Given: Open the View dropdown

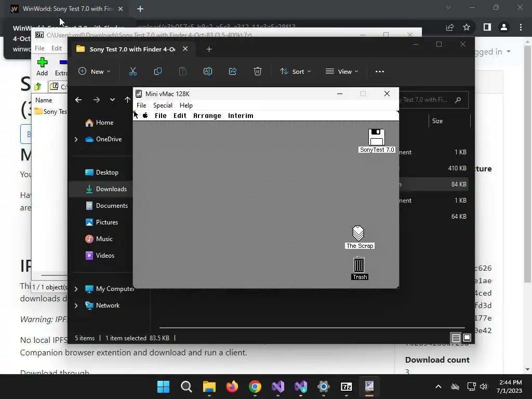Looking at the screenshot, I should (342, 71).
